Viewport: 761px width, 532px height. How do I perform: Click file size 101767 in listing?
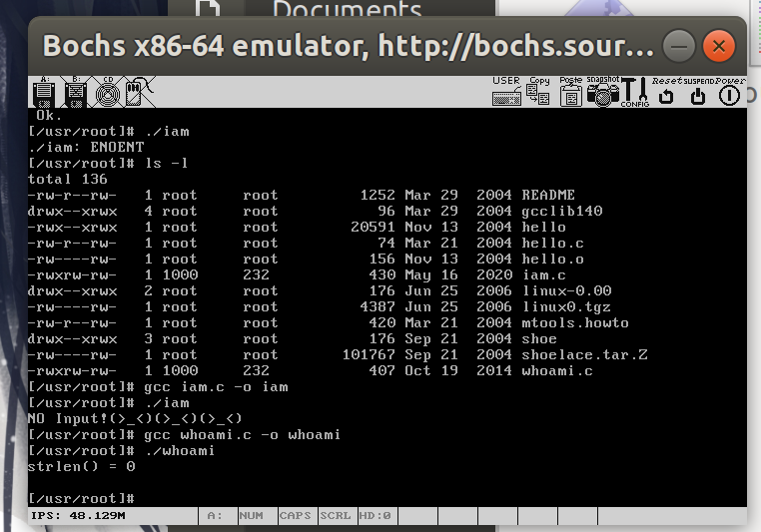coord(369,355)
